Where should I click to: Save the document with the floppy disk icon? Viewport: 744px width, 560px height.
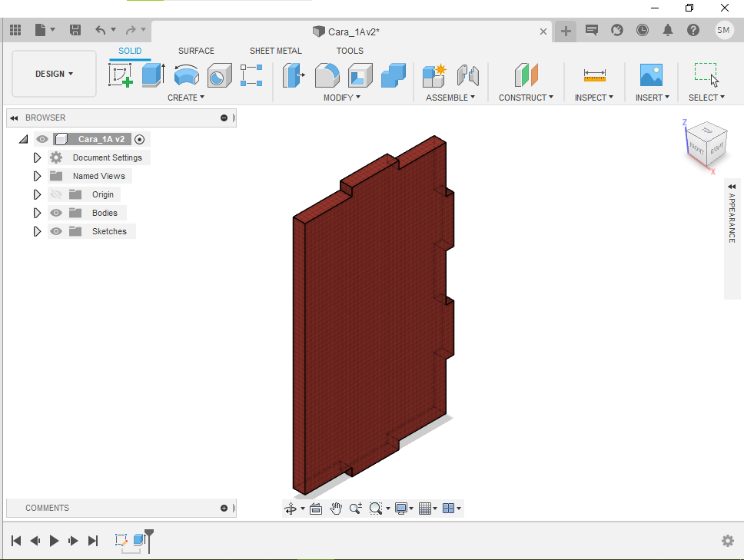pyautogui.click(x=75, y=30)
